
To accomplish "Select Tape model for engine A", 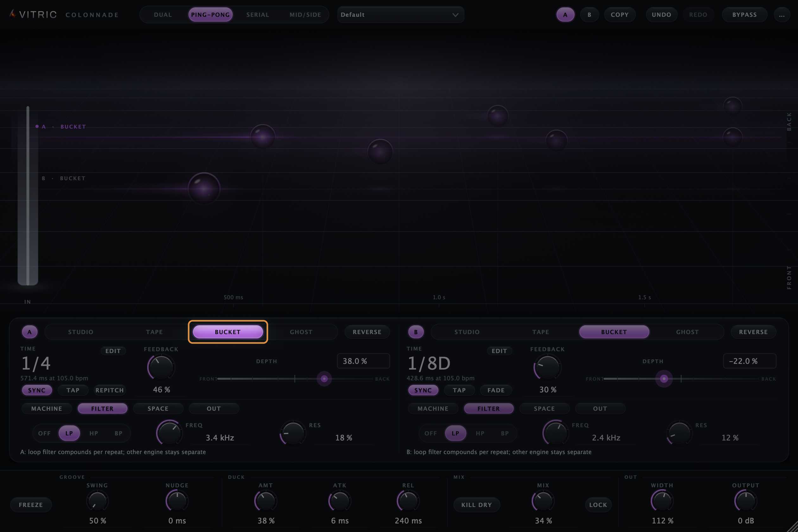I will (155, 332).
